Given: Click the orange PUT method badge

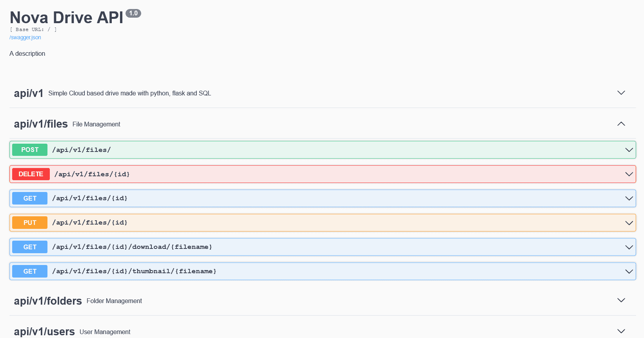Looking at the screenshot, I should (x=30, y=223).
